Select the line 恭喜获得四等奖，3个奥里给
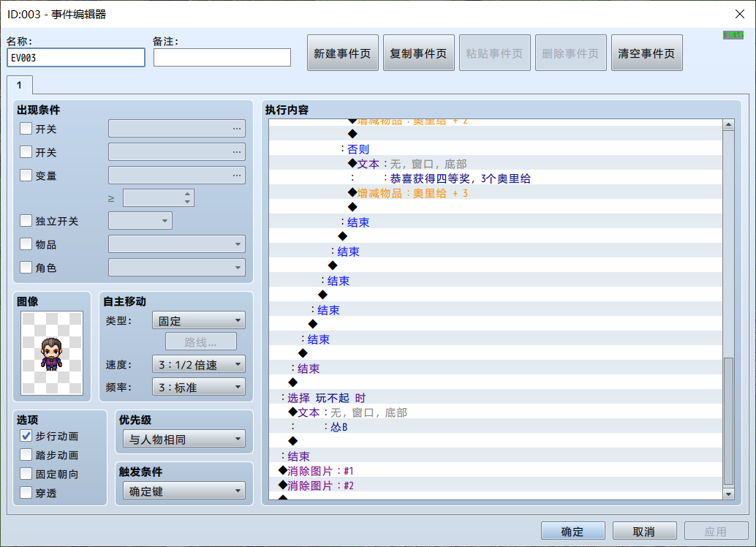The image size is (756, 547). point(496,178)
